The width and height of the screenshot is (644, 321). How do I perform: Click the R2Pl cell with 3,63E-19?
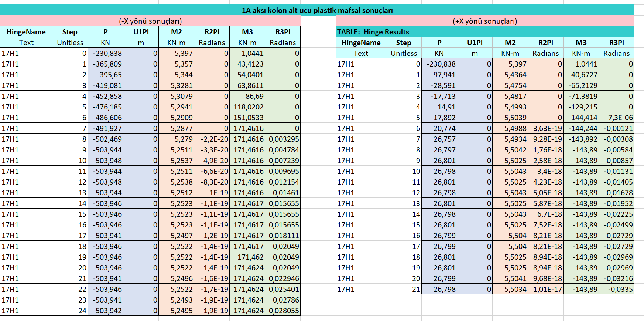coord(546,128)
